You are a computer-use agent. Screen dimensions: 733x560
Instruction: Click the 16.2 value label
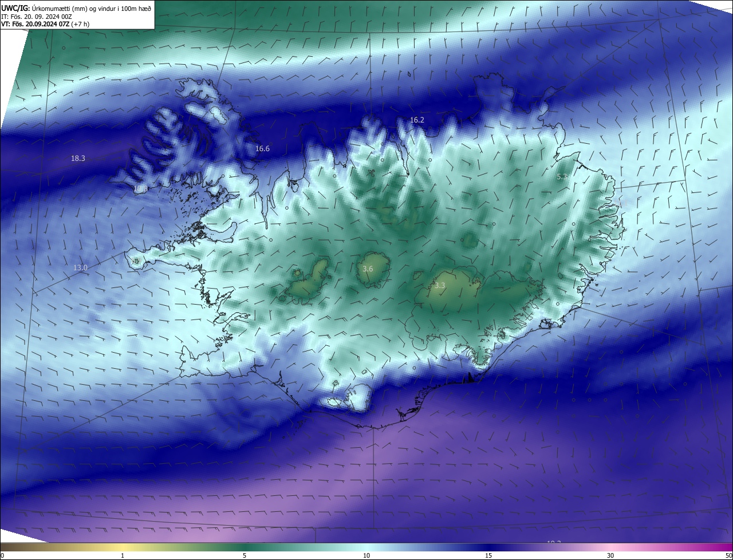pos(417,120)
